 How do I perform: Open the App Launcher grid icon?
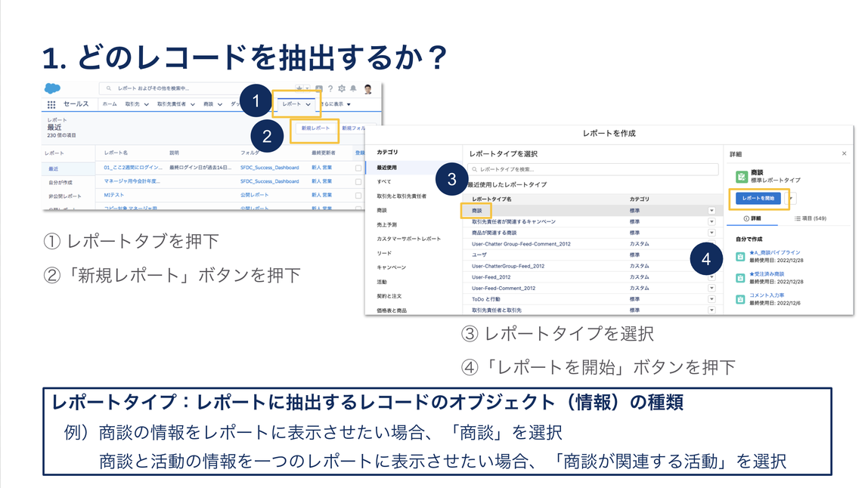pos(51,104)
